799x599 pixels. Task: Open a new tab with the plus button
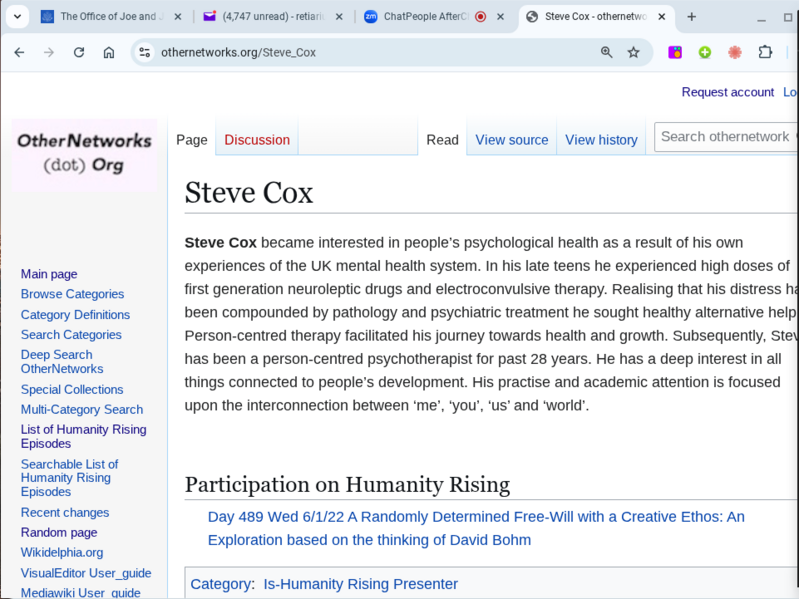coord(691,17)
